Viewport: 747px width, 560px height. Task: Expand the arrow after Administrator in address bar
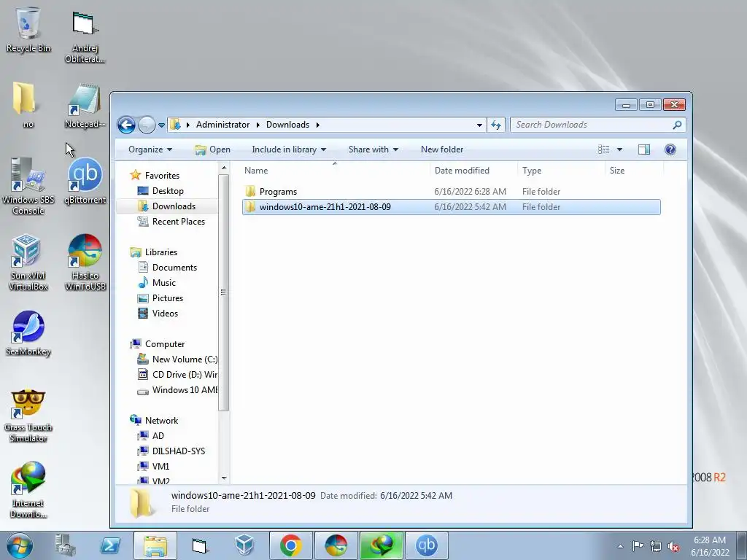click(258, 125)
